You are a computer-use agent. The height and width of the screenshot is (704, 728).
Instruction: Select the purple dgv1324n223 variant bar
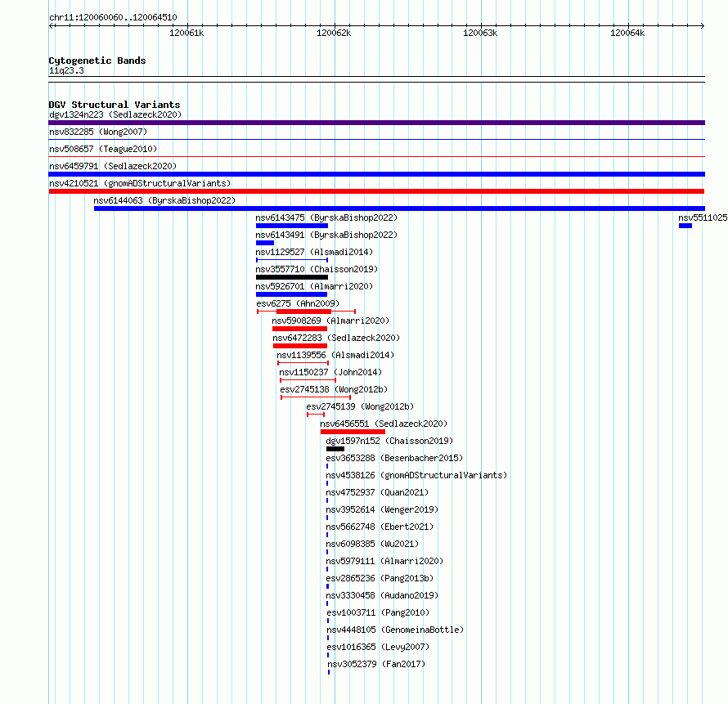[x=376, y=123]
